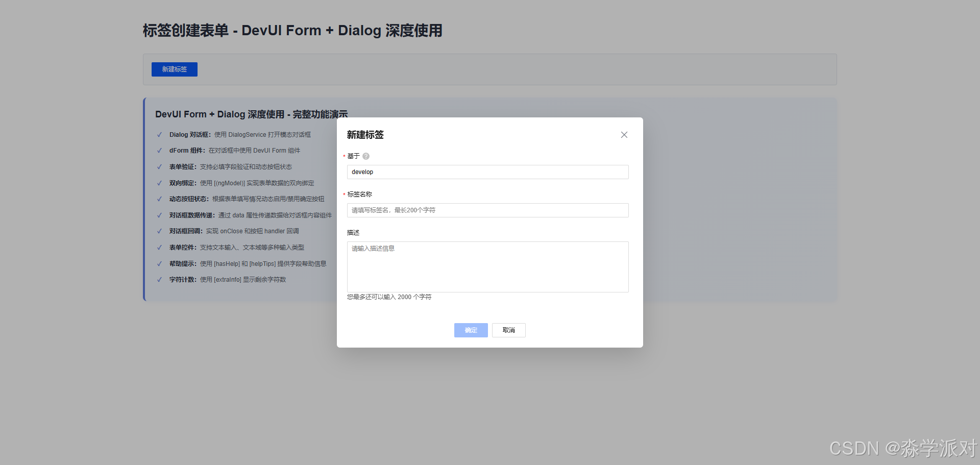
Task: Click the checkmark beside Dialog 对话框
Action: click(159, 134)
